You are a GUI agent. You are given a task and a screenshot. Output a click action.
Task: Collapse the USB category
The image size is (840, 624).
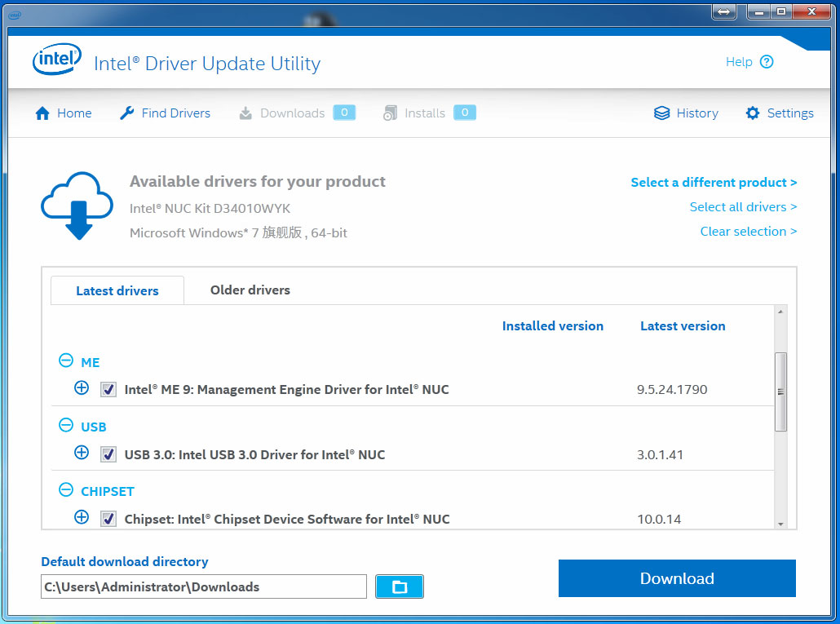(66, 425)
